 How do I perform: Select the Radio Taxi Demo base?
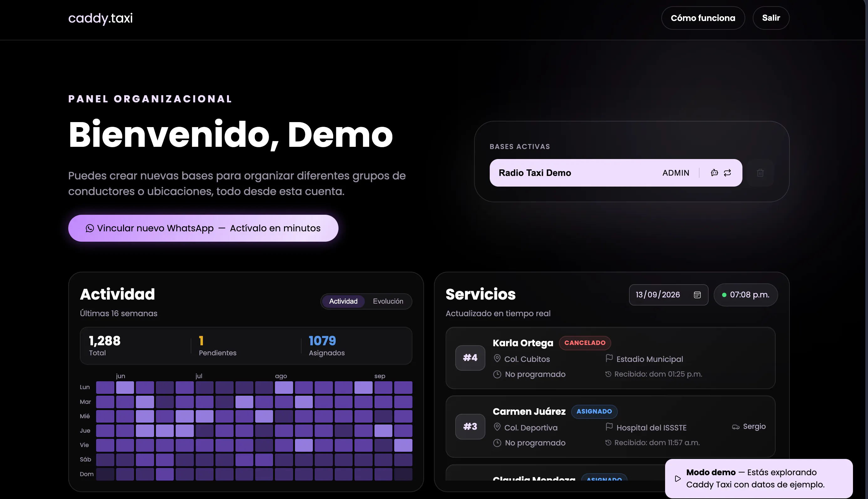pyautogui.click(x=616, y=173)
